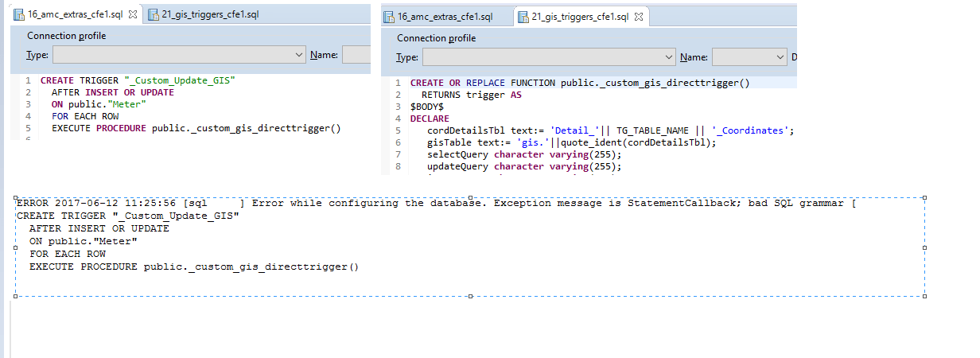Close the 16_amc_extras_cfe1.sql tab in left editor
Screen dimensions: 980x358
click(x=133, y=14)
